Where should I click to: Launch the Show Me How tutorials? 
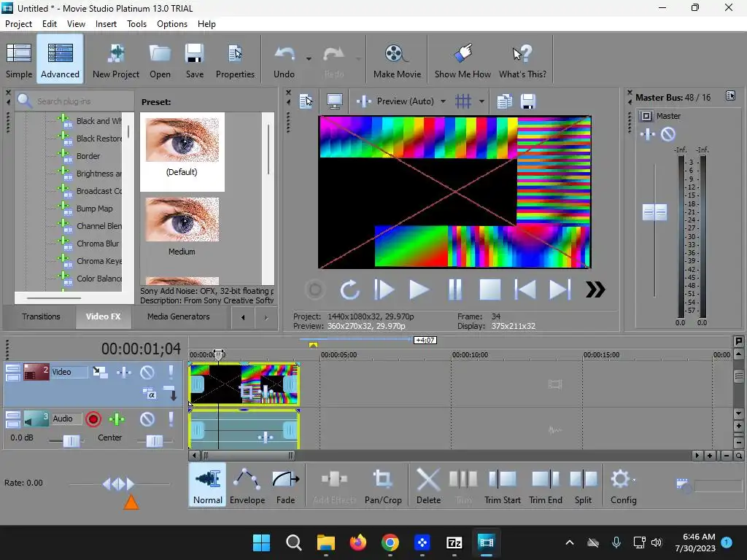[462, 60]
